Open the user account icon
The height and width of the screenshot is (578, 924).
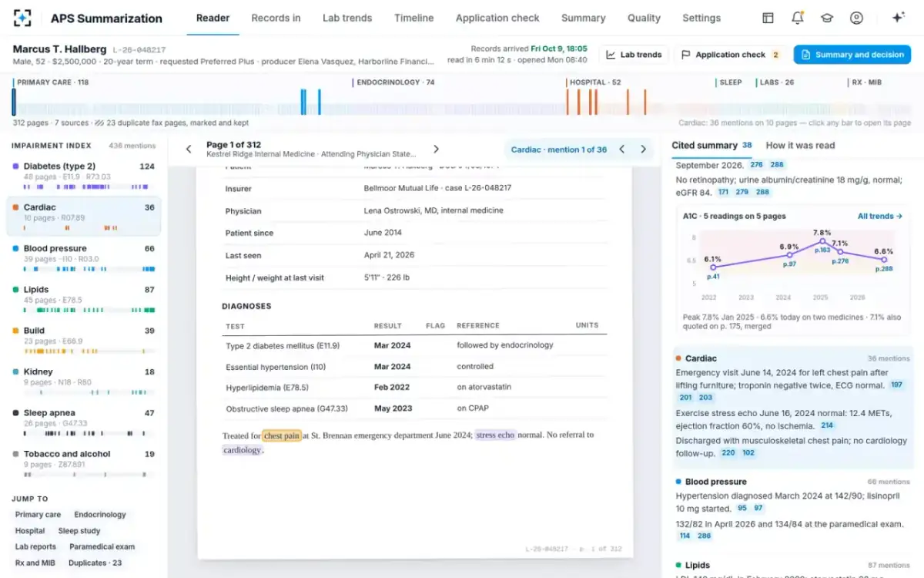pyautogui.click(x=856, y=18)
